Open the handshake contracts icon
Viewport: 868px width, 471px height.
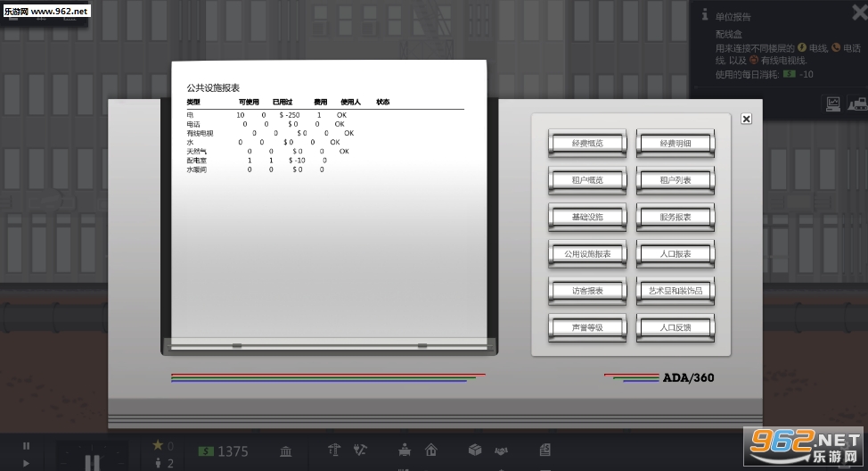(x=501, y=451)
